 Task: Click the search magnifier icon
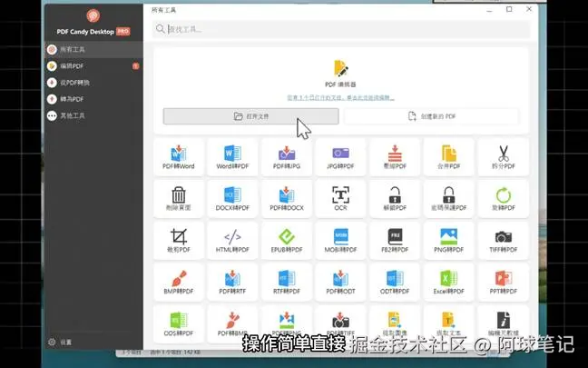pyautogui.click(x=160, y=29)
